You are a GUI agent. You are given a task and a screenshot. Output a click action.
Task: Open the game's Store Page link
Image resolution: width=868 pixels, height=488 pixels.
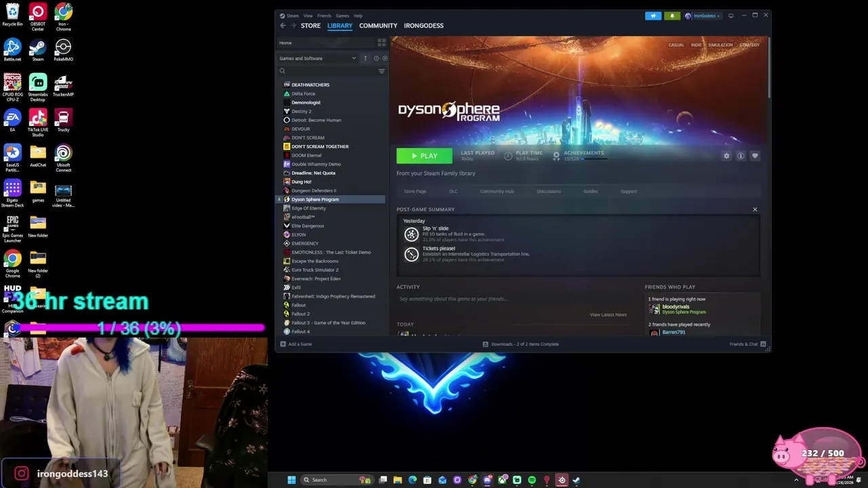(x=415, y=191)
